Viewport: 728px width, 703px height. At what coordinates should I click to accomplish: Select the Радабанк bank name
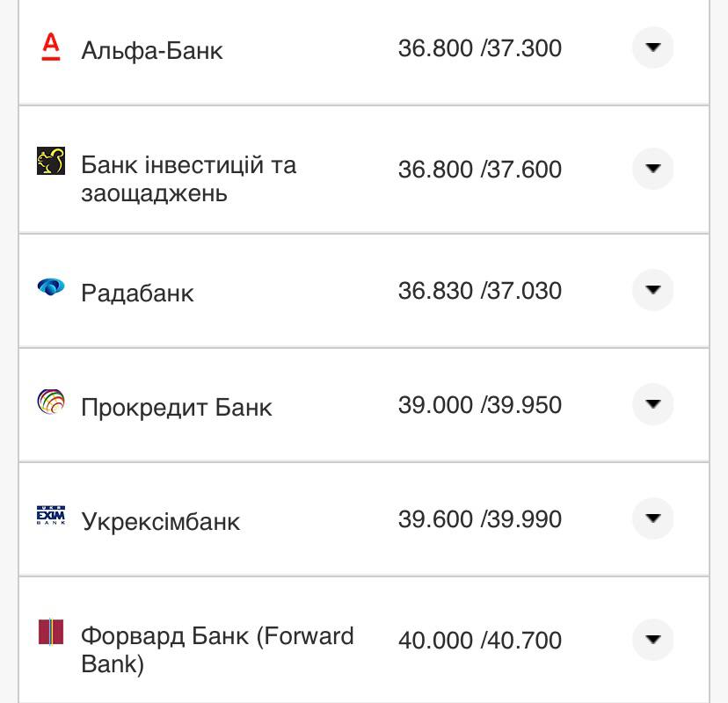pyautogui.click(x=136, y=293)
